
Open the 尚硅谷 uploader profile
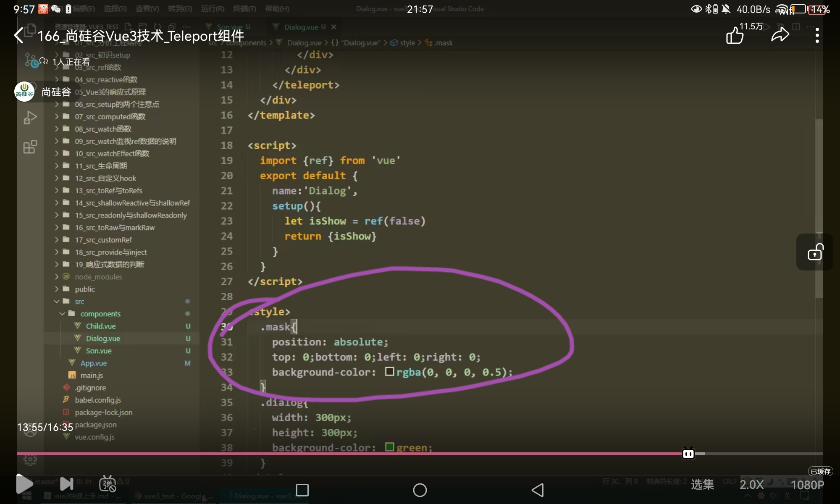pyautogui.click(x=56, y=92)
